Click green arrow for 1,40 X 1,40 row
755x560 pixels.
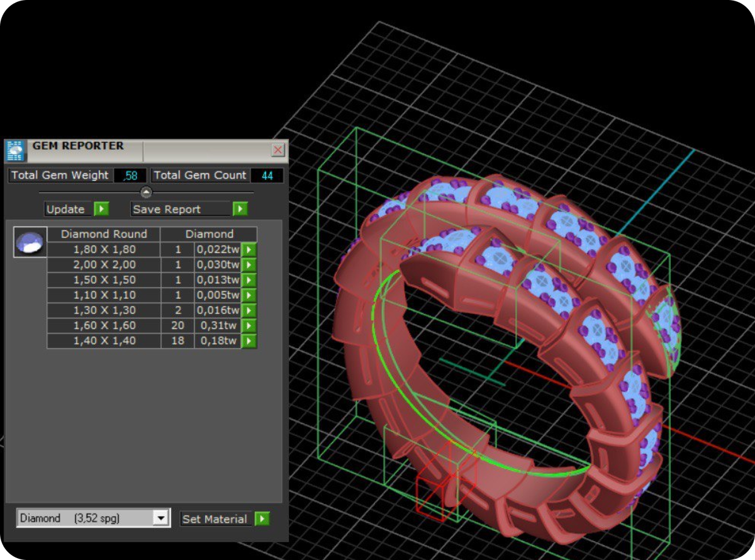coord(249,341)
